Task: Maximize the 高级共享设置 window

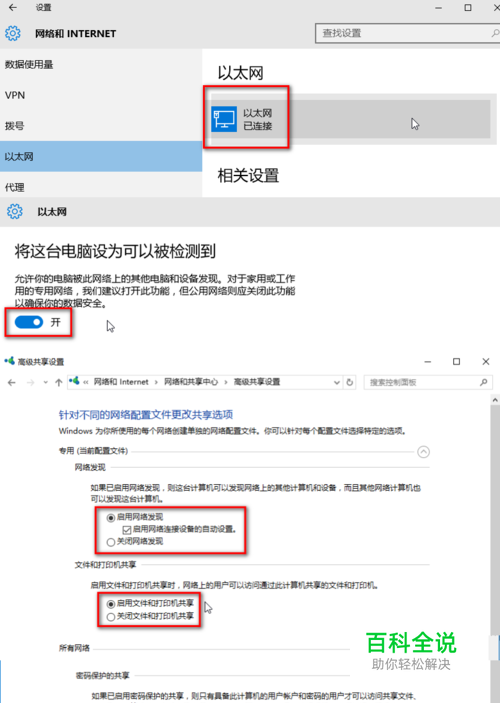Action: (457, 361)
